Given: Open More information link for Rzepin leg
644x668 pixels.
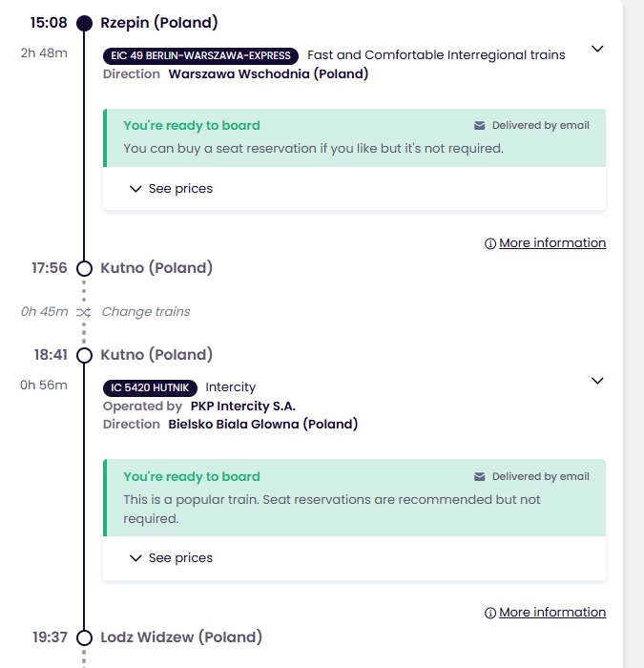Looking at the screenshot, I should coord(551,243).
